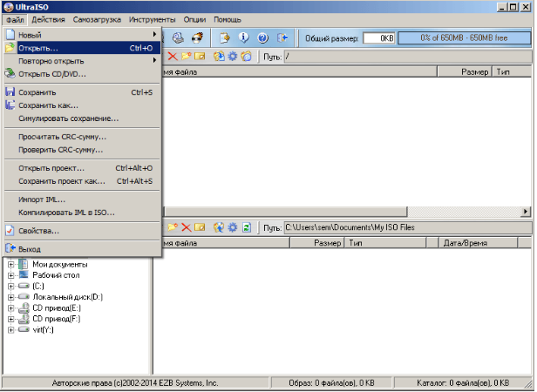Sort by Тип column in the image pane
Image resolution: width=537 pixels, height=392 pixels.
coord(512,72)
